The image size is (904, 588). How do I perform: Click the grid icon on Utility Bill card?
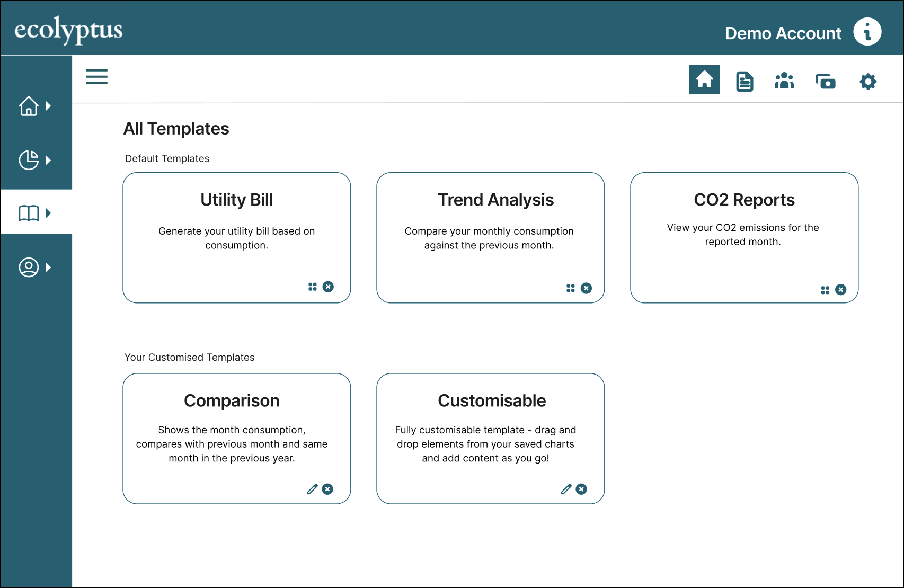click(x=313, y=287)
